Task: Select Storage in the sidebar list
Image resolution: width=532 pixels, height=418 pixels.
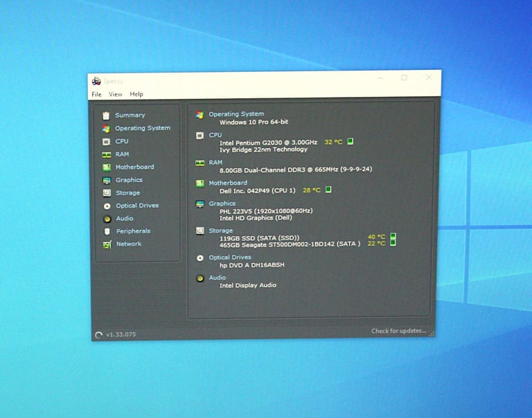Action: 128,193
